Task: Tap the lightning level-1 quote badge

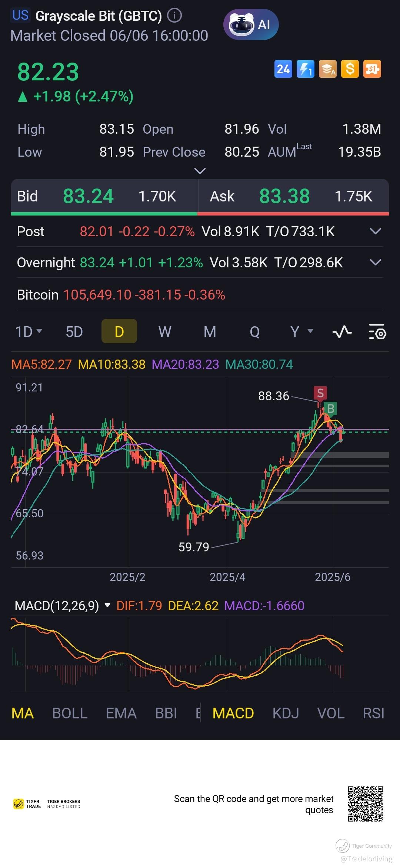Action: pyautogui.click(x=305, y=69)
